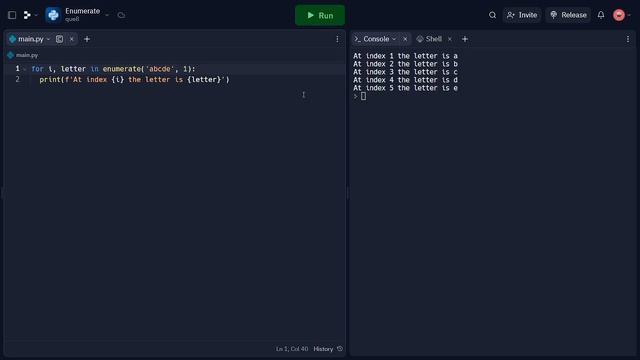The width and height of the screenshot is (640, 360).
Task: Click the pane divider handle between editor and console
Action: 348,193
